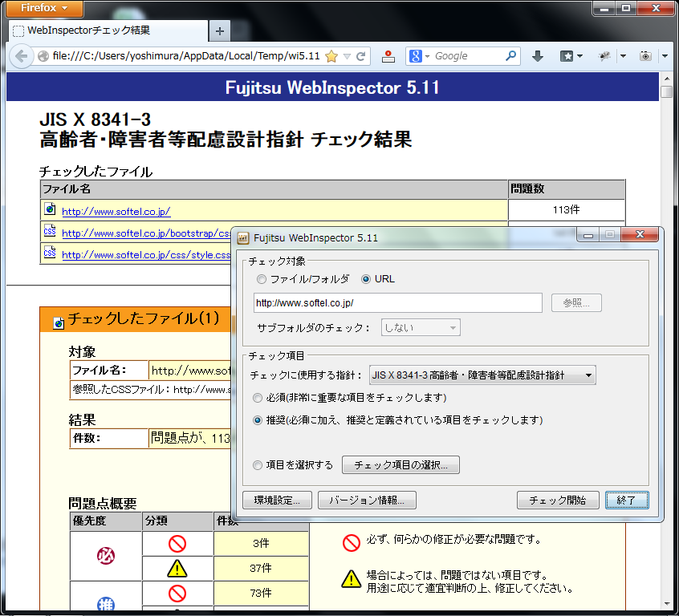This screenshot has height=616, width=679.
Task: Click the チェック項目の選択... button
Action: pyautogui.click(x=400, y=465)
